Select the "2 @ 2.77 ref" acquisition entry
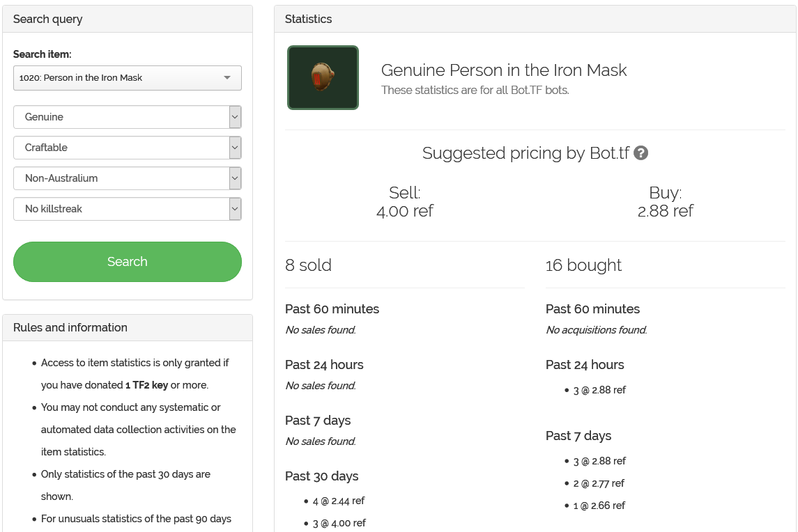 coord(599,483)
